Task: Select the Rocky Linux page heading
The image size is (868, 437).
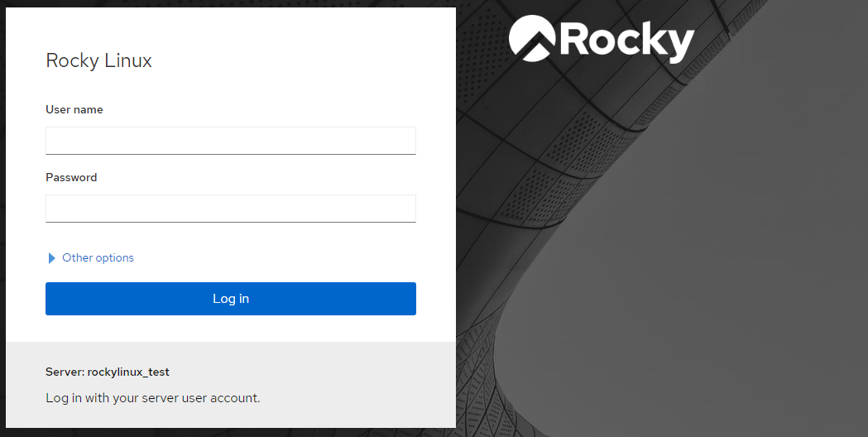Action: click(x=98, y=60)
